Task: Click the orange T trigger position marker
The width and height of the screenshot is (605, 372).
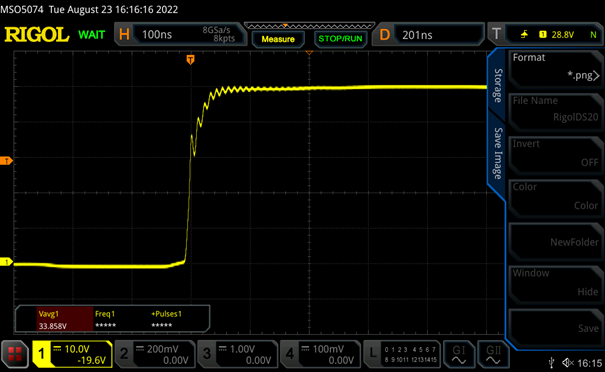Action: (x=190, y=60)
